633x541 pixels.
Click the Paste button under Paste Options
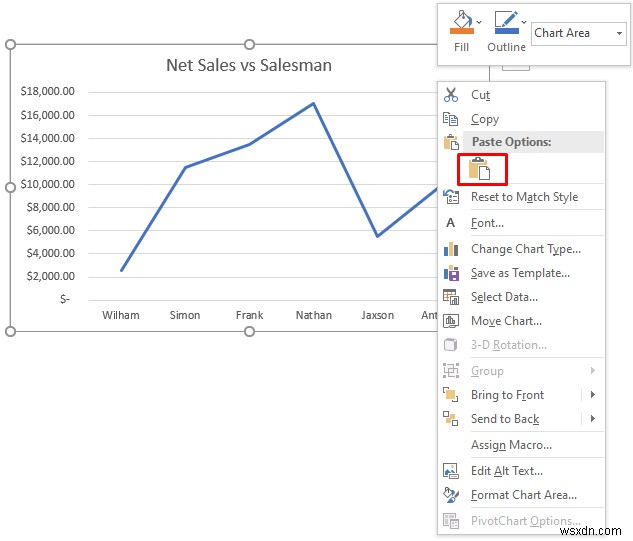click(x=482, y=169)
